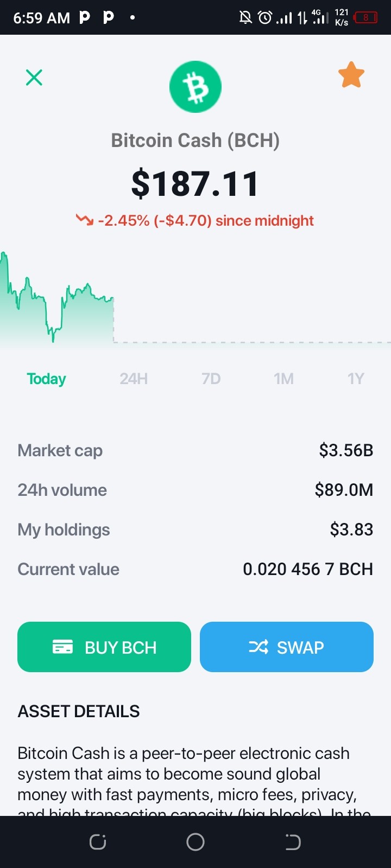Show the 7D price chart
Viewport: 391px width, 868px height.
(211, 379)
